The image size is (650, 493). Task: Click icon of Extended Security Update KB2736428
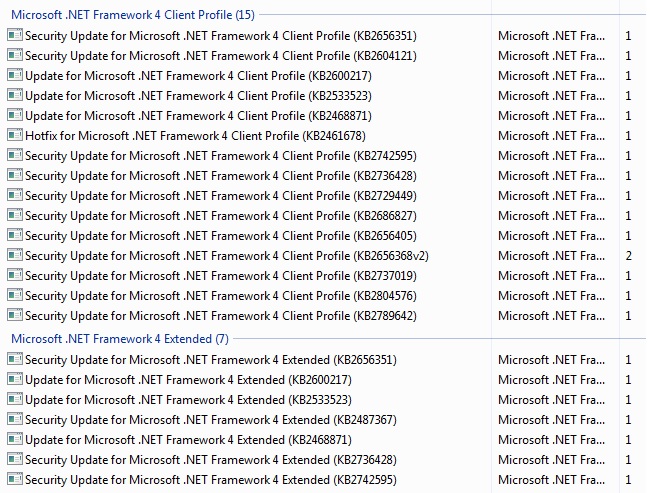click(15, 459)
